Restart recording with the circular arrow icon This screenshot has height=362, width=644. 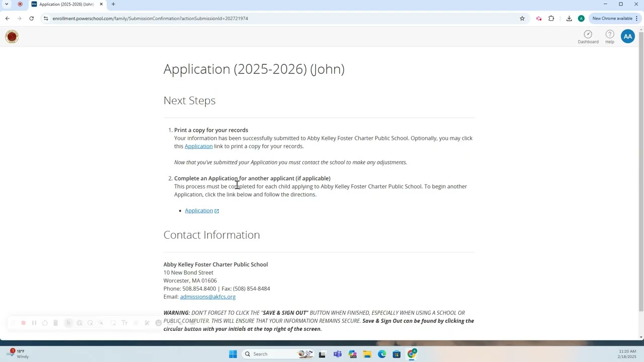click(45, 323)
